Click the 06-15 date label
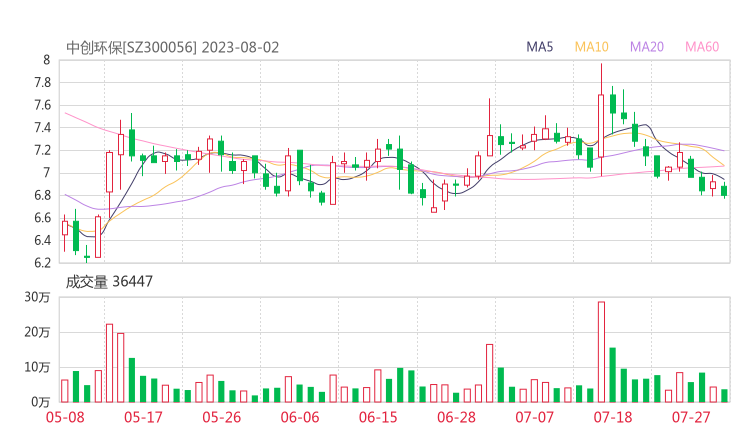Image resolution: width=740 pixels, height=440 pixels. 378,417
